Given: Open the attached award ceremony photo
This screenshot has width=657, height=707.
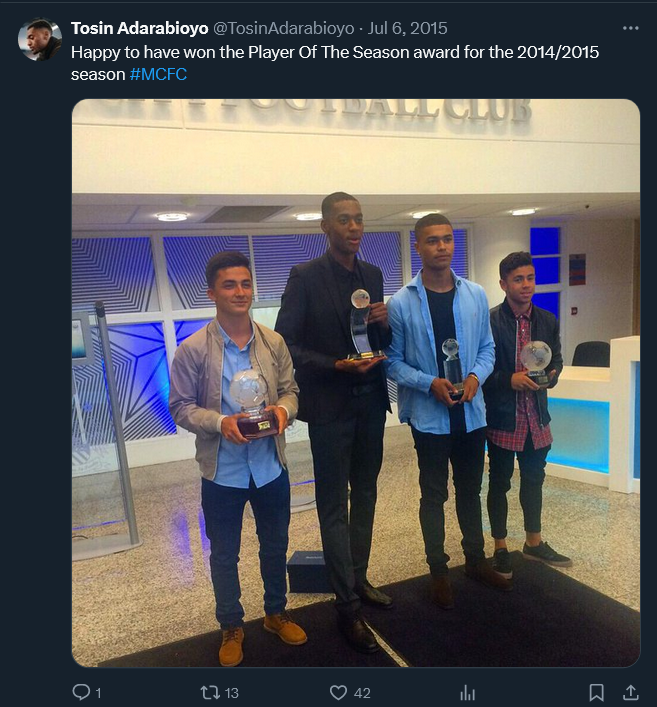Looking at the screenshot, I should [x=356, y=383].
